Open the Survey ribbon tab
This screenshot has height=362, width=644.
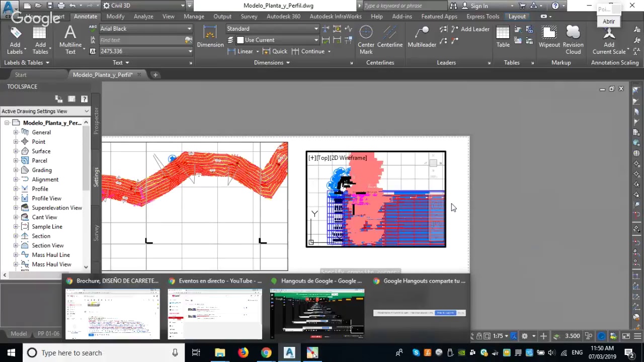click(x=249, y=17)
